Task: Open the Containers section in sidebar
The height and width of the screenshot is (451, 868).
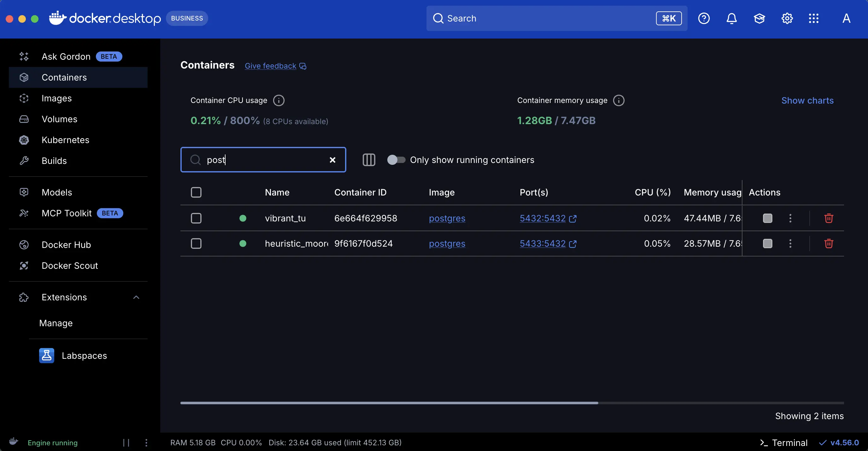Action: click(x=64, y=77)
